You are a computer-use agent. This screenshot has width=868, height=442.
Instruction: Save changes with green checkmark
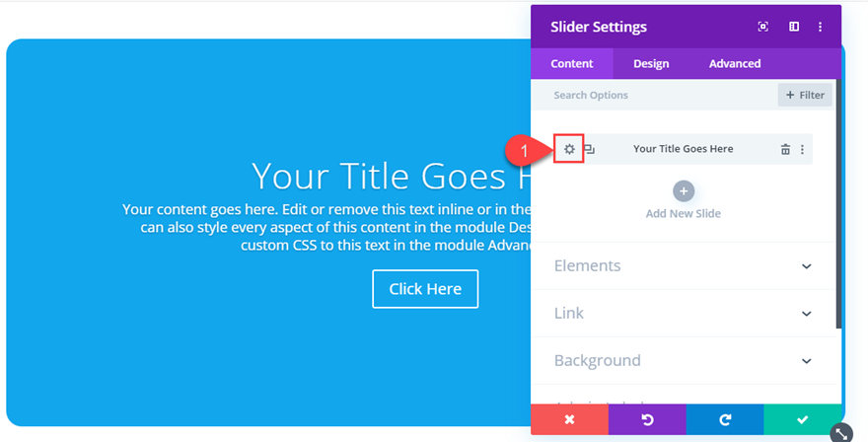(802, 419)
